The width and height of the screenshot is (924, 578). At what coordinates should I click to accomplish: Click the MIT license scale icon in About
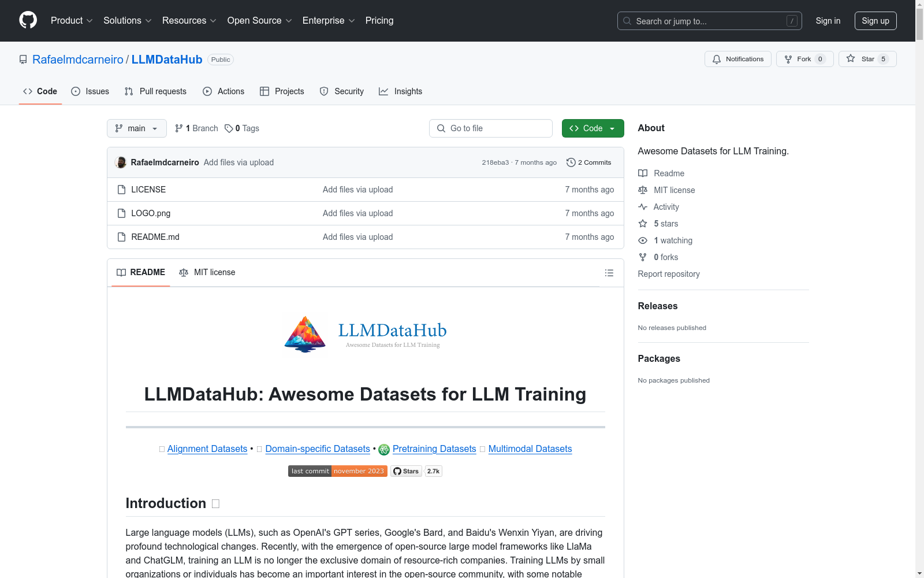tap(643, 190)
